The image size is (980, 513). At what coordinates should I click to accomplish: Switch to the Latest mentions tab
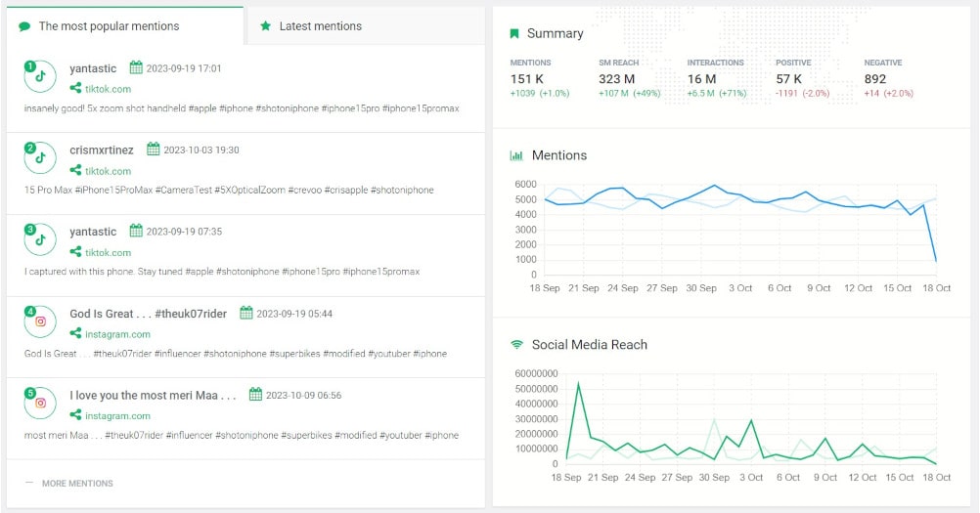pos(320,26)
